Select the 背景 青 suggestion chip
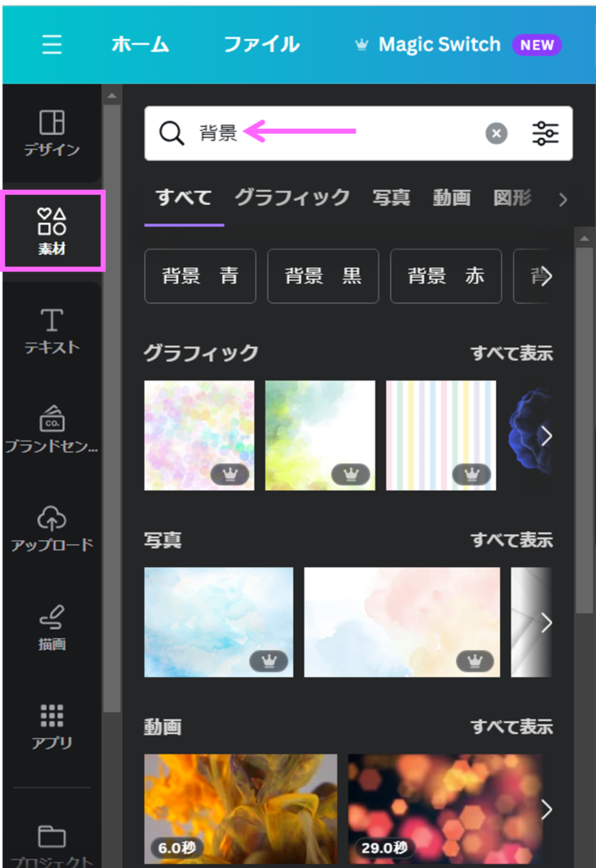 [200, 276]
